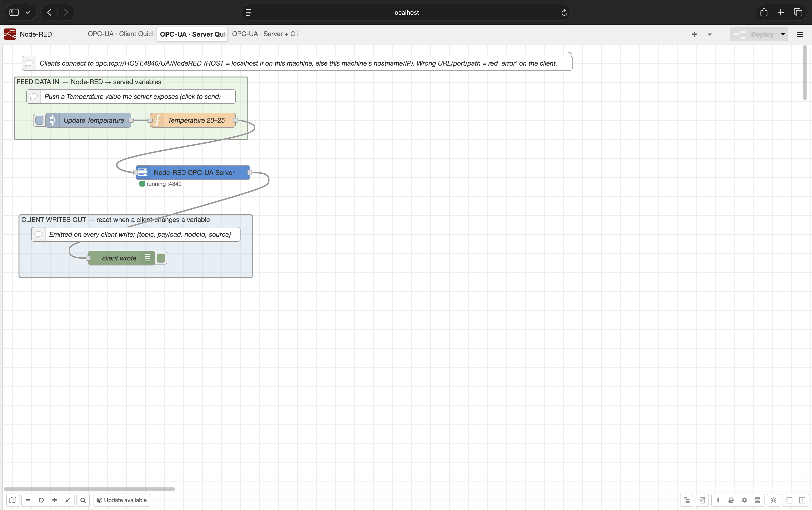Select the CLIENT WRITES OUT group label
The width and height of the screenshot is (812, 510).
116,220
